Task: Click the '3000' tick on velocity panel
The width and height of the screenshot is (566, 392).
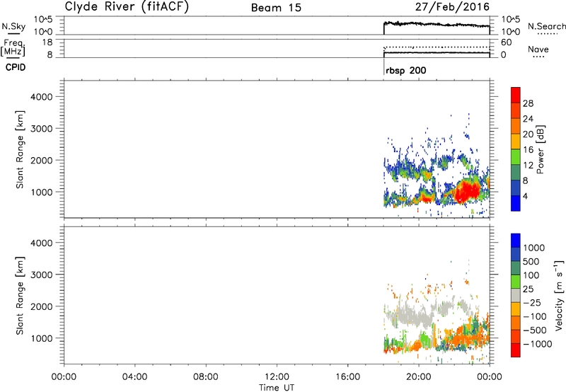Action: [41, 275]
